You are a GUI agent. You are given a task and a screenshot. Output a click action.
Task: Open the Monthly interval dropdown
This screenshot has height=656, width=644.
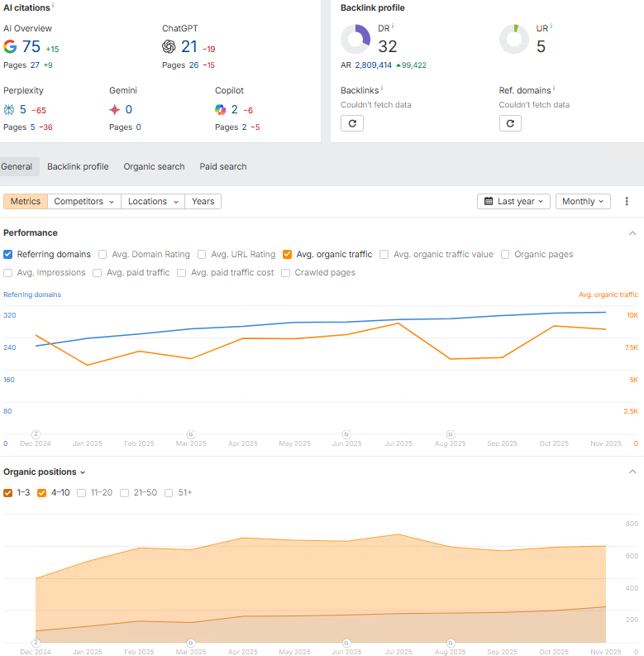click(x=583, y=201)
